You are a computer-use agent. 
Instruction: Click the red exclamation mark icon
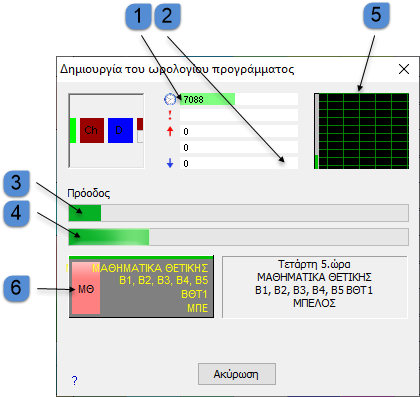pos(170,115)
